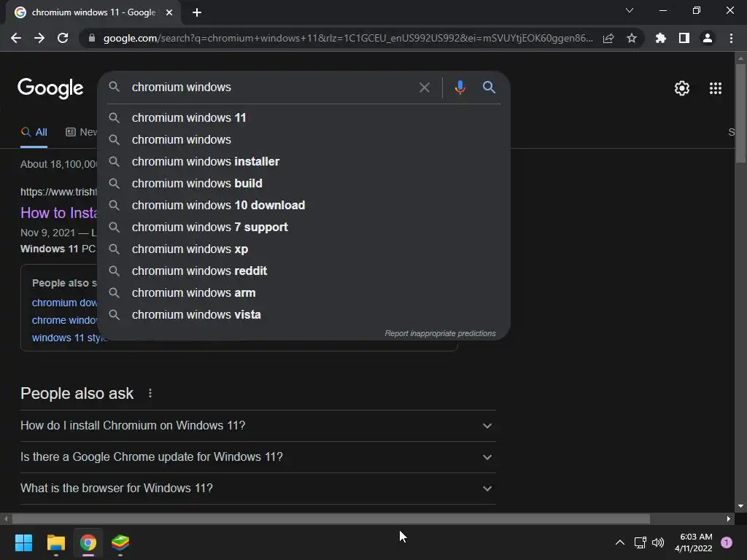Screen dimensions: 747x560
Task: Choose suggestion 'chromium windows build'
Action: tap(303, 183)
